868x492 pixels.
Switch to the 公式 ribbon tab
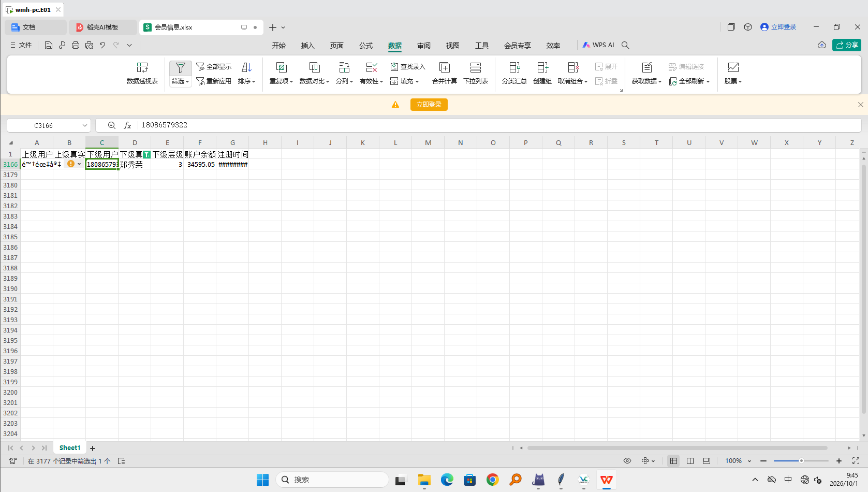pos(366,46)
